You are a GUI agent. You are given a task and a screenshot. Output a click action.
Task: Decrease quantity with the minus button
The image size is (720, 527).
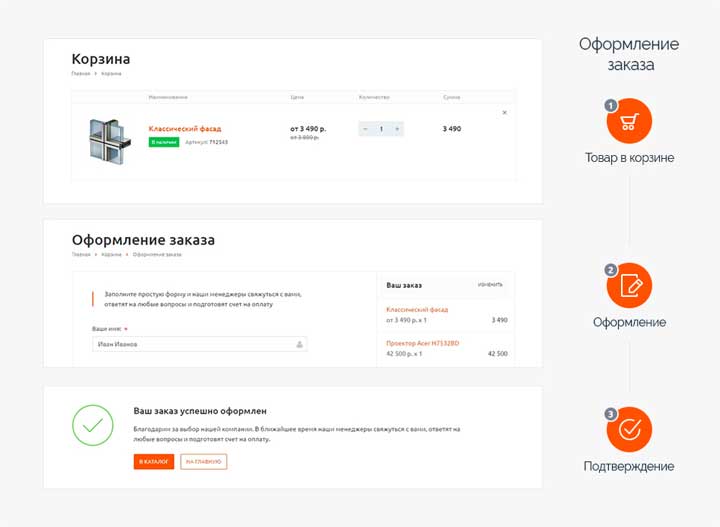tap(366, 129)
